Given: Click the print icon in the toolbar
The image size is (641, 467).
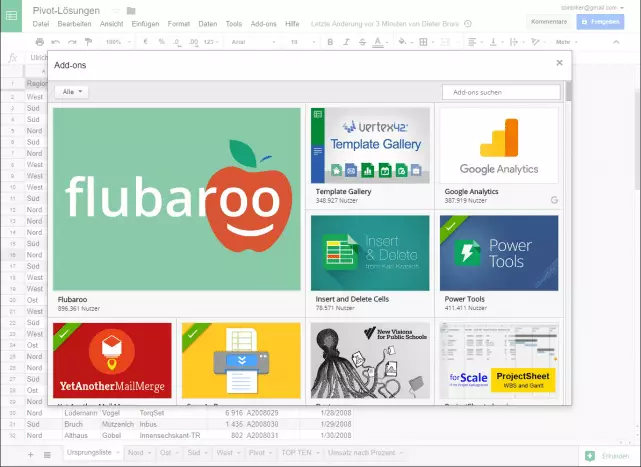Looking at the screenshot, I should [x=40, y=42].
